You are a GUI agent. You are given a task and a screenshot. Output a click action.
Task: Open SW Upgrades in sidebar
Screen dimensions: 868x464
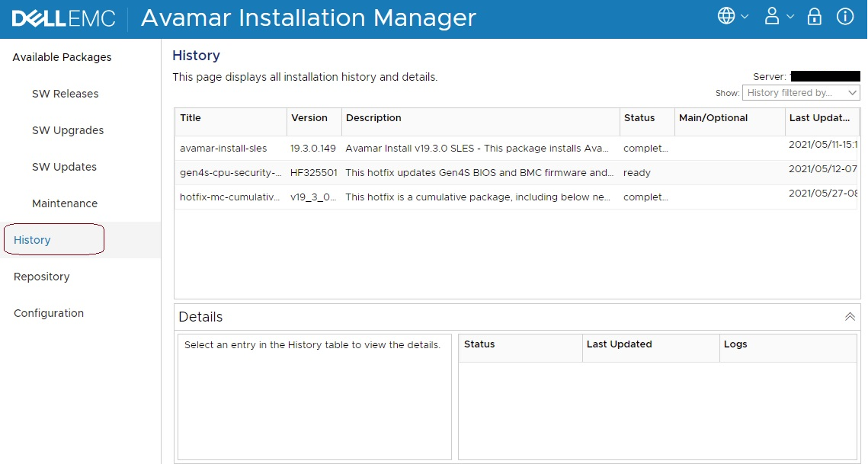tap(68, 130)
